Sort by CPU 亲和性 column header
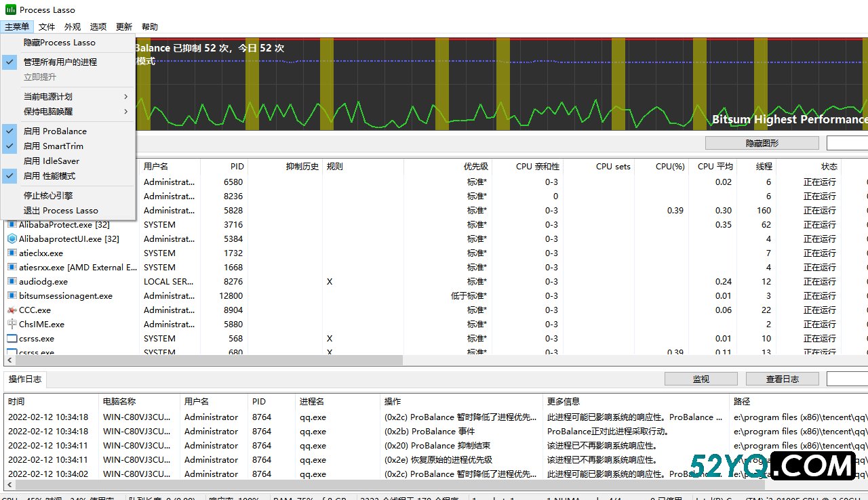 [528, 166]
